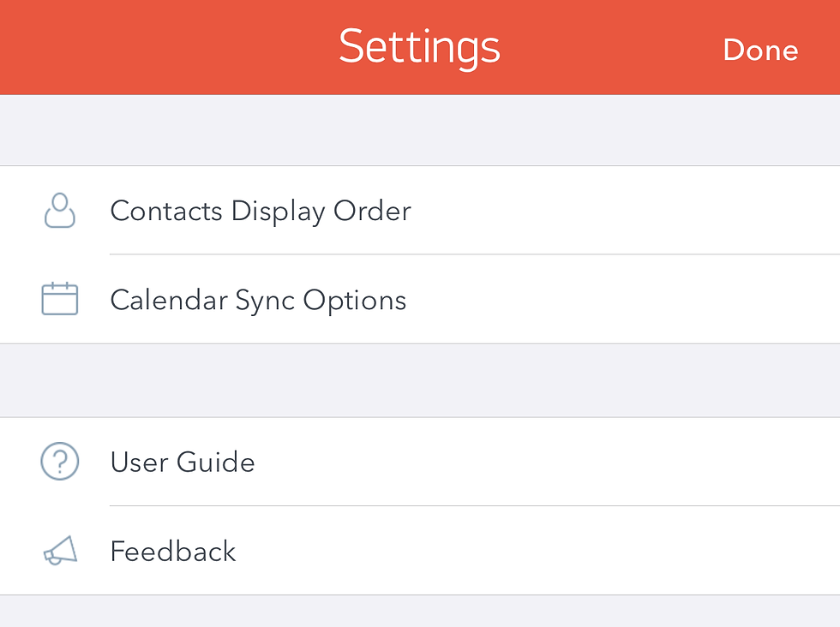Open Calendar Sync Options
The width and height of the screenshot is (840, 627).
click(x=420, y=299)
